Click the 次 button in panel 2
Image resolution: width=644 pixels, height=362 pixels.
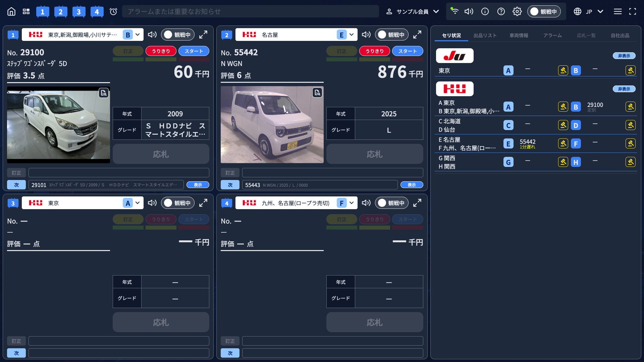pyautogui.click(x=230, y=185)
